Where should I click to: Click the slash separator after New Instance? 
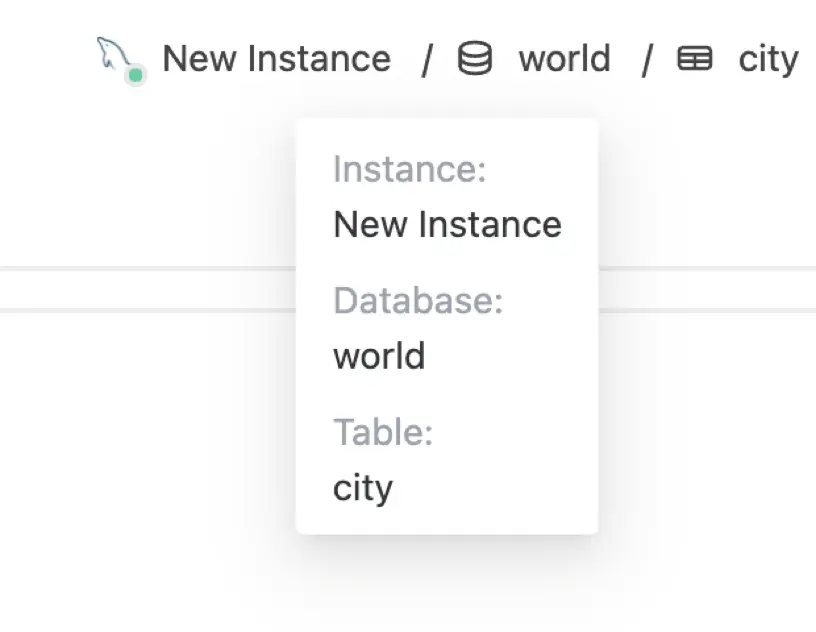(427, 60)
